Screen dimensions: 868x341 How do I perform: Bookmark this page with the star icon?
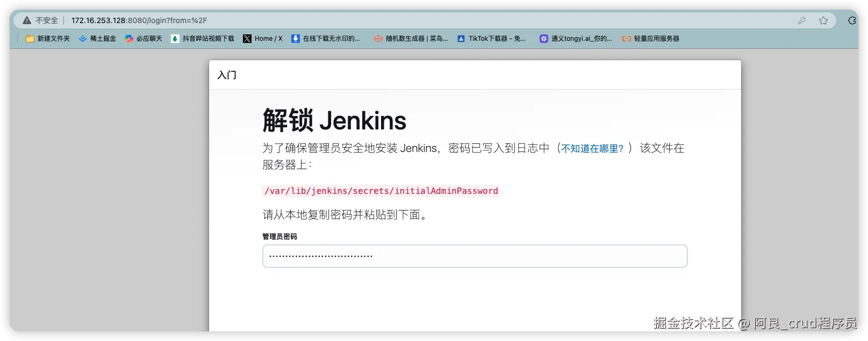[823, 20]
